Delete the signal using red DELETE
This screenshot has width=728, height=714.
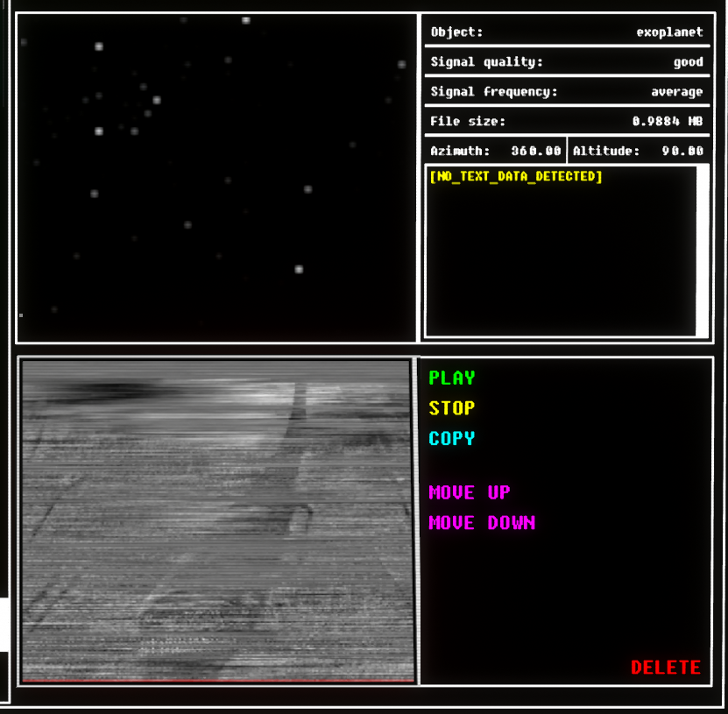point(665,668)
